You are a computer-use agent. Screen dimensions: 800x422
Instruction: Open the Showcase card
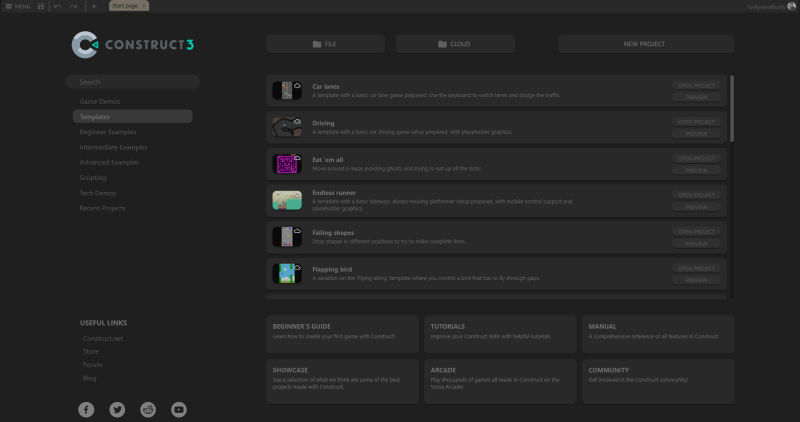coord(342,381)
